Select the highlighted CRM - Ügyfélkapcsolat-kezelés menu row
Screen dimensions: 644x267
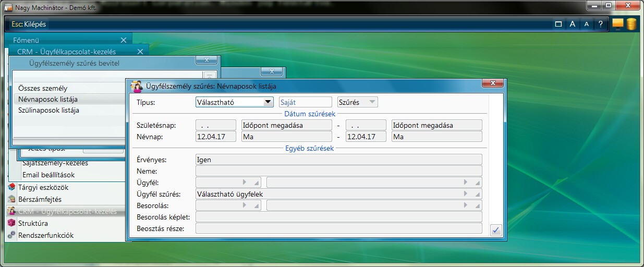click(x=66, y=211)
